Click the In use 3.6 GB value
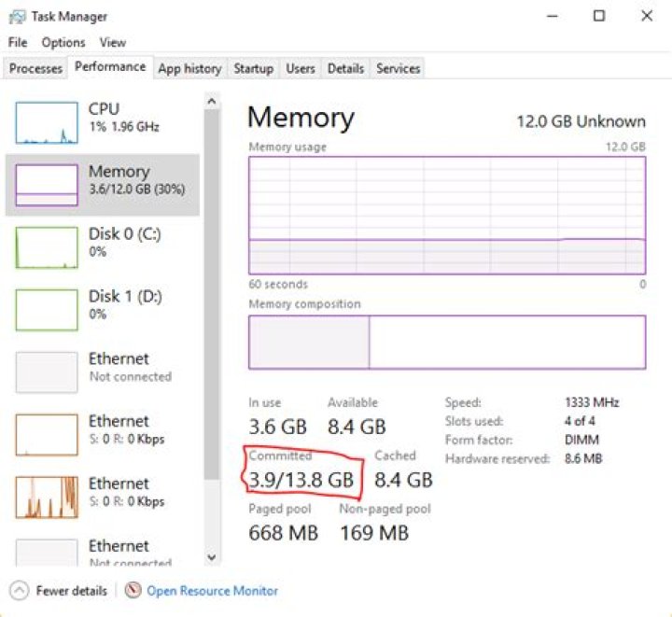 [x=278, y=427]
